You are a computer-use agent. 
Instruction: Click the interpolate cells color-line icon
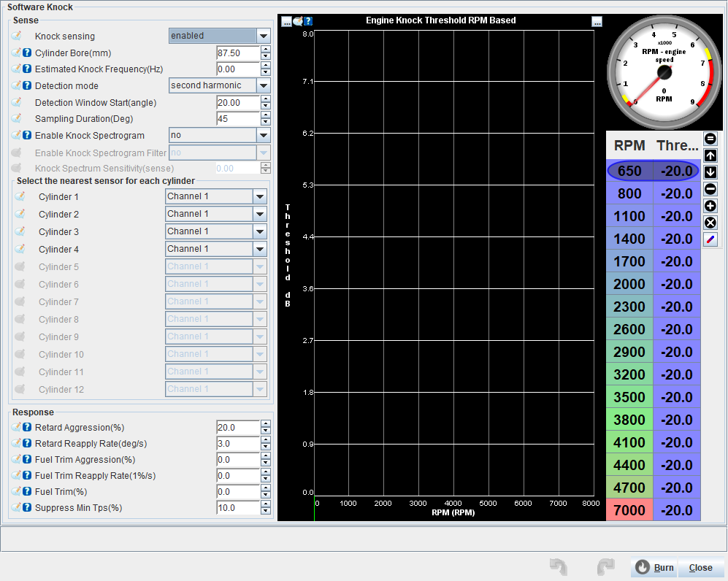[710, 239]
